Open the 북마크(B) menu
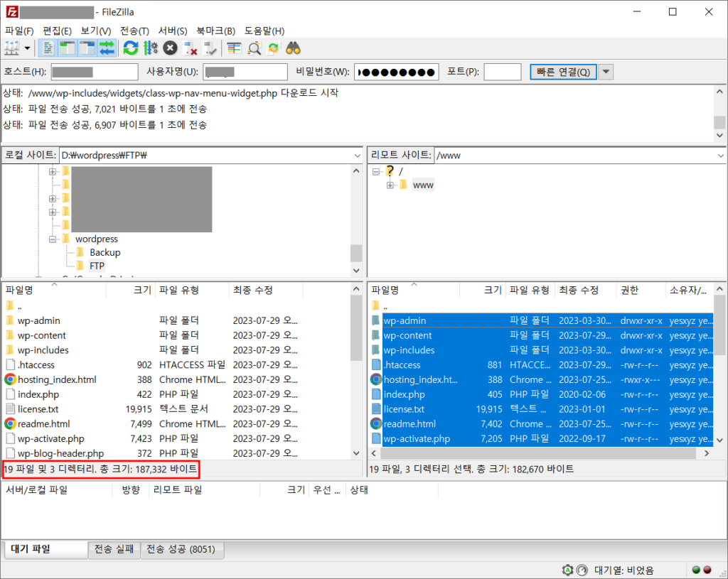The height and width of the screenshot is (579, 728). point(215,31)
